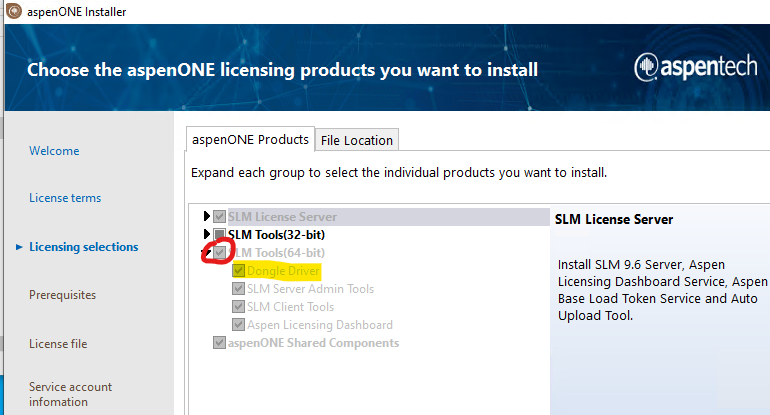This screenshot has height=415, width=770.
Task: Switch to the File Location tab
Action: tap(357, 140)
